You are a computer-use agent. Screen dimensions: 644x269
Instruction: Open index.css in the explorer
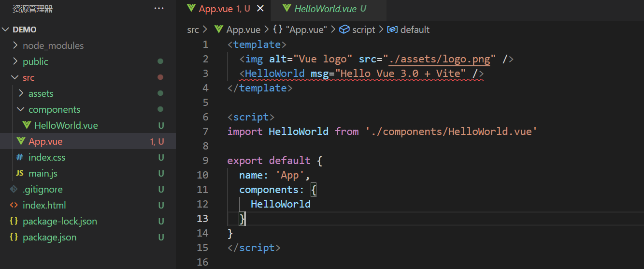click(x=47, y=157)
